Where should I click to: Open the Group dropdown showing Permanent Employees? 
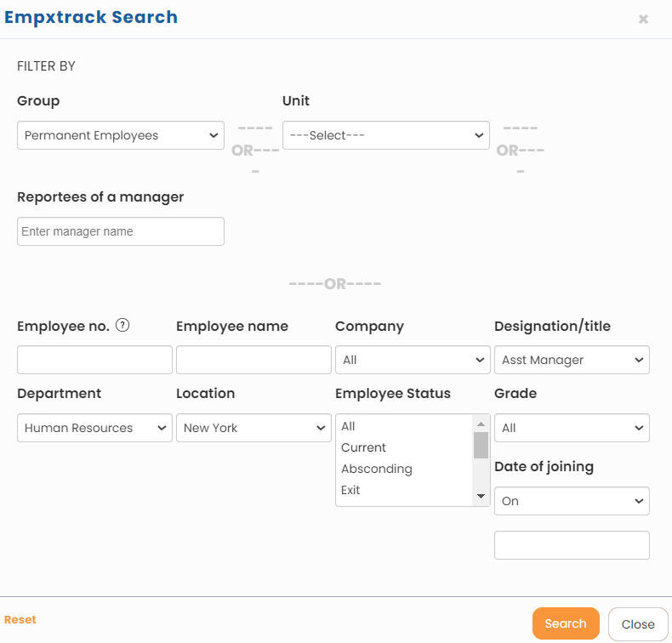click(120, 135)
